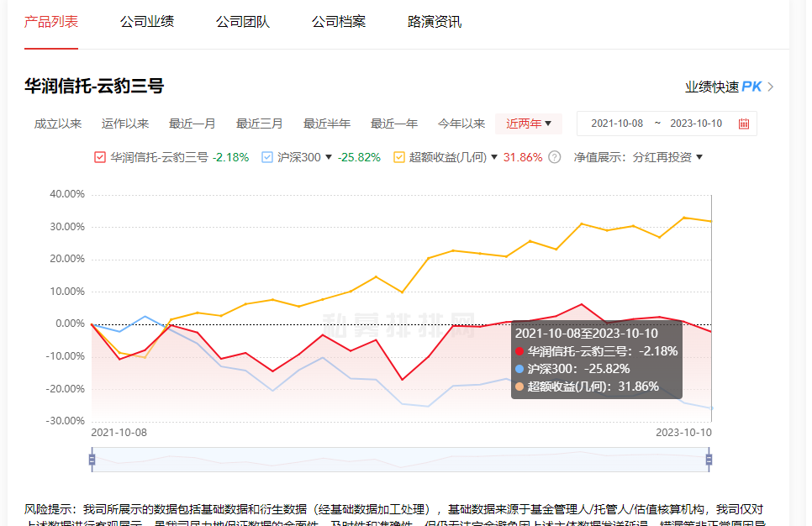Click the 20.00% y-axis label
This screenshot has width=812, height=526.
[x=66, y=259]
